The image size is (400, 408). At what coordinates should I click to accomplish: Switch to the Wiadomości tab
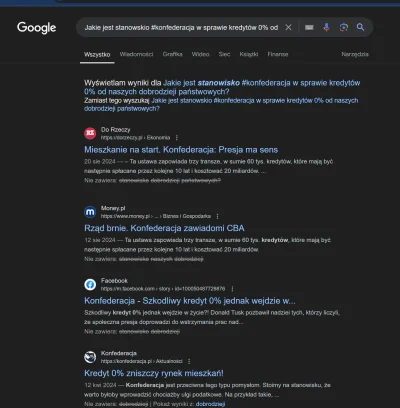(136, 54)
